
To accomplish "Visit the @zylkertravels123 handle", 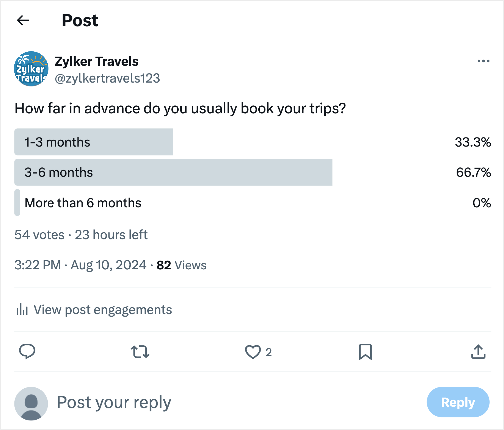I will pos(107,78).
